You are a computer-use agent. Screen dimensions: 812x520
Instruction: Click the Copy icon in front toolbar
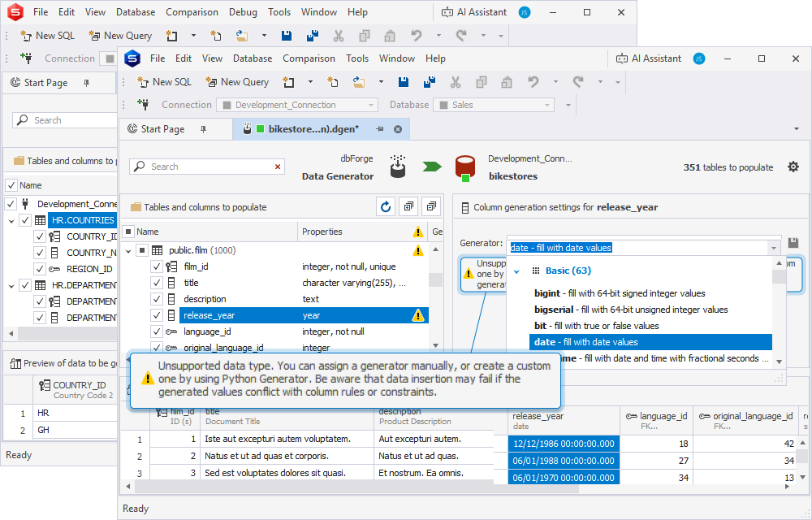pos(481,82)
